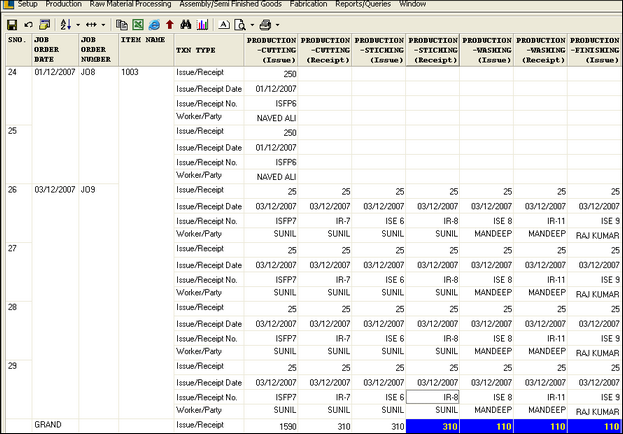Image resolution: width=623 pixels, height=434 pixels.
Task: Expand the sort options dropdown arrow
Action: [x=78, y=25]
